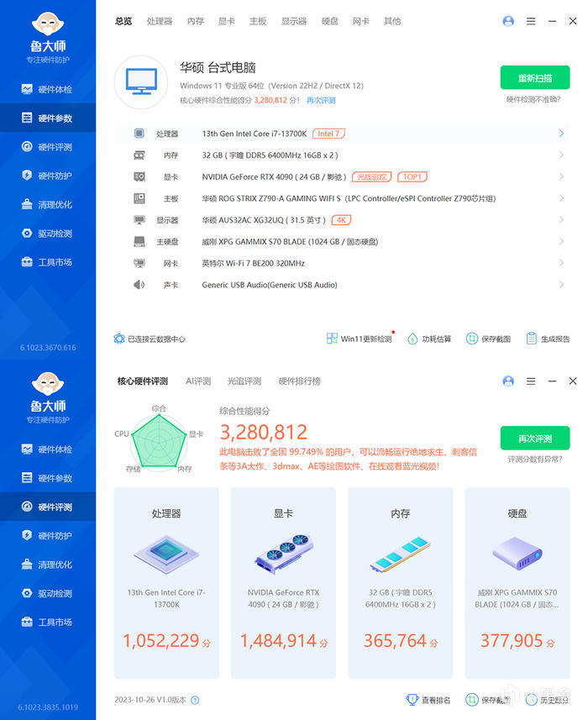
Task: Expand the 声卡 Generic USB Audio row chevron
Action: coord(561,284)
